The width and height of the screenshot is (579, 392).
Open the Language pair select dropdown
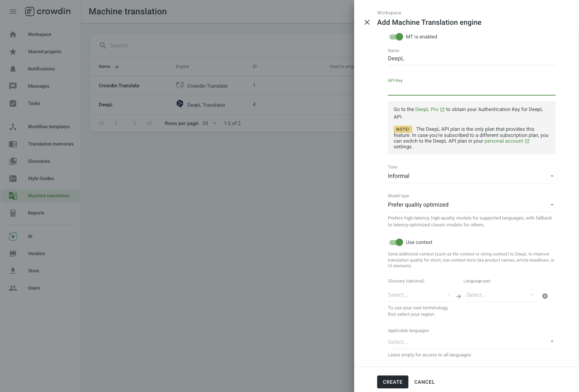click(x=501, y=295)
